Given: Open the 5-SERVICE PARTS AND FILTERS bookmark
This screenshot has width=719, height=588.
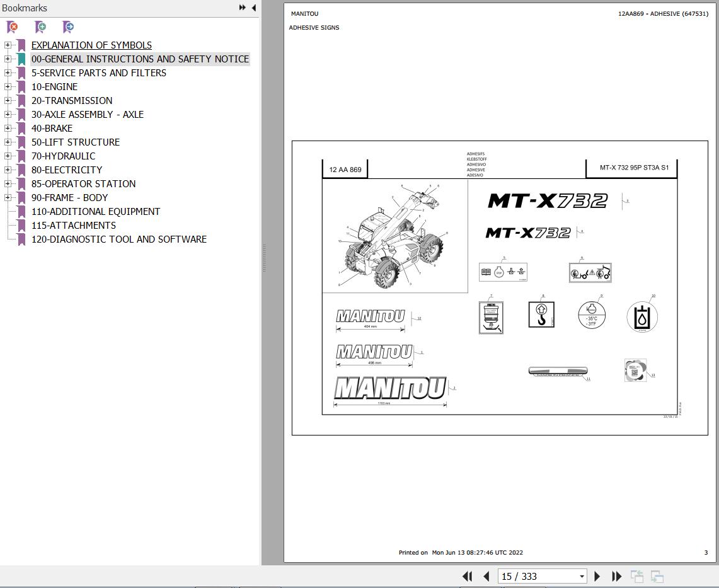Looking at the screenshot, I should (x=98, y=73).
